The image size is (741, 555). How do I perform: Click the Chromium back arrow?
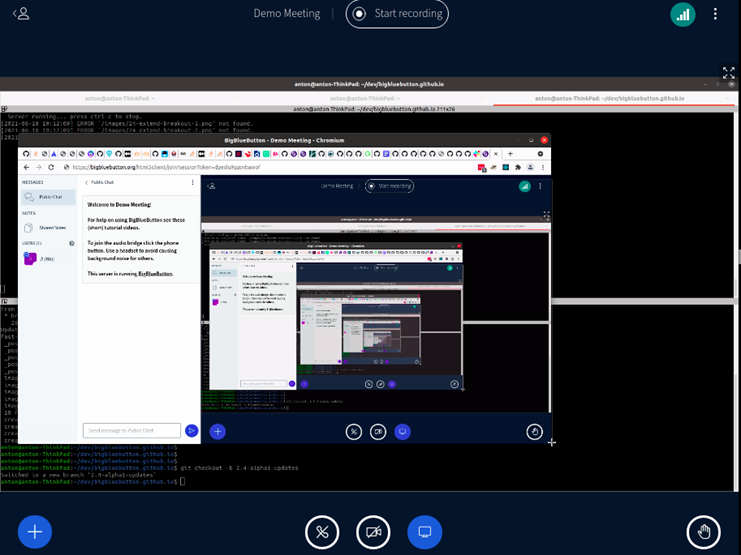[25, 167]
